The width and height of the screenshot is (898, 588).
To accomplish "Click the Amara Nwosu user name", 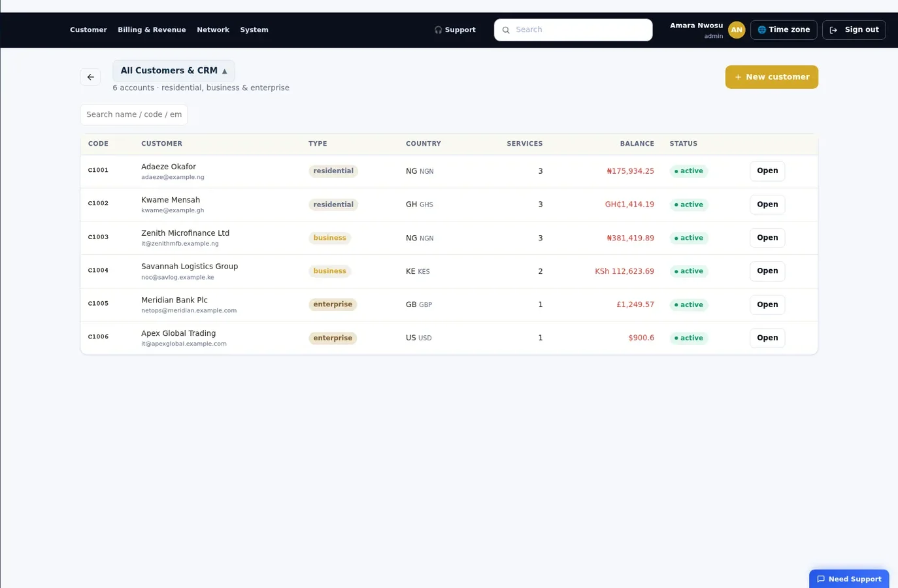I will (696, 25).
